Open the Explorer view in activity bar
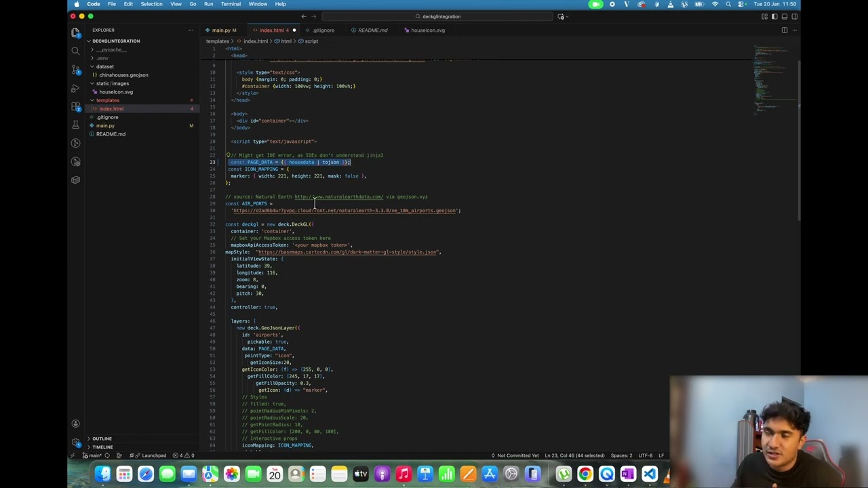The width and height of the screenshot is (868, 488). pos(75,32)
